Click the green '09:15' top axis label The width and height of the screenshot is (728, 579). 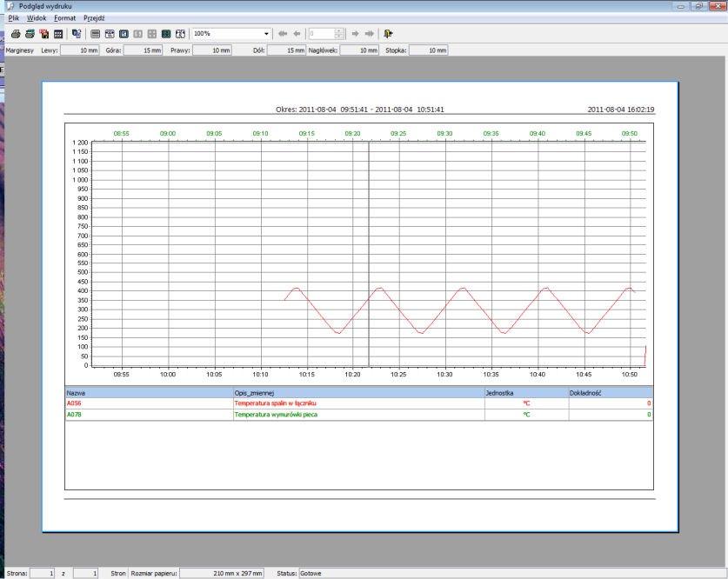pyautogui.click(x=306, y=134)
